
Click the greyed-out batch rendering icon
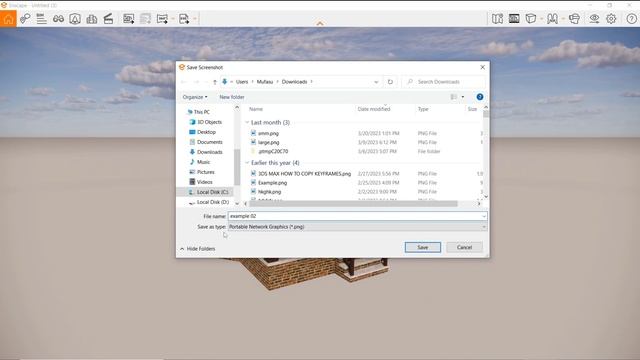tap(145, 19)
